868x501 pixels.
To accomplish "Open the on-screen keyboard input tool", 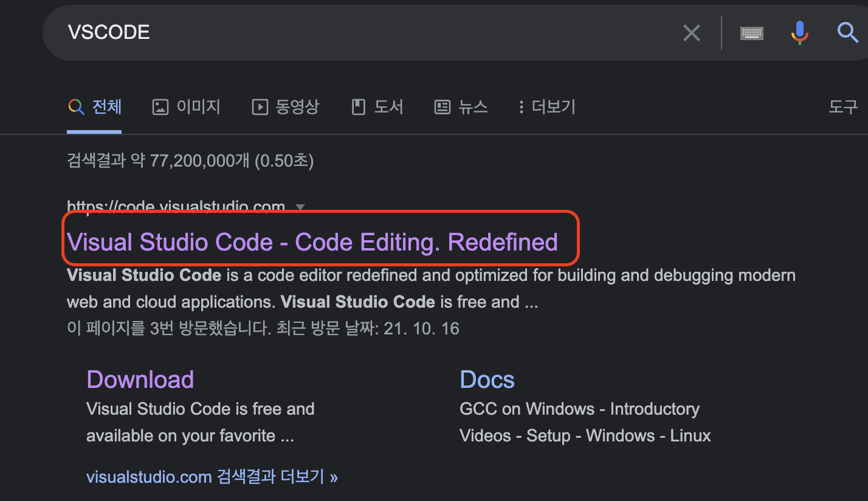I will (x=752, y=33).
